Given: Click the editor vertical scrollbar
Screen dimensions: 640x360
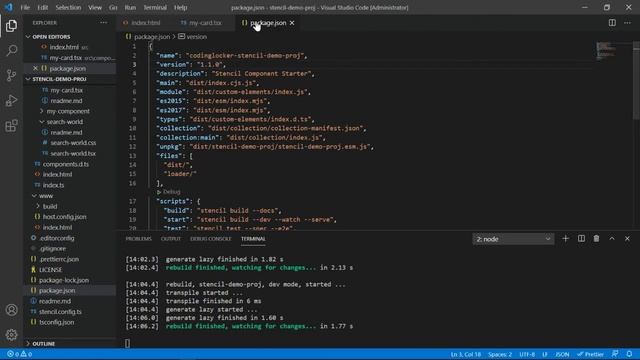Looking at the screenshot, I should point(636,80).
